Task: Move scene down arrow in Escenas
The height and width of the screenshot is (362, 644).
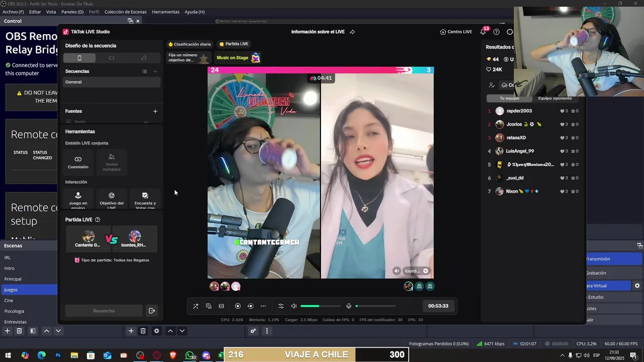Action: pos(58,331)
